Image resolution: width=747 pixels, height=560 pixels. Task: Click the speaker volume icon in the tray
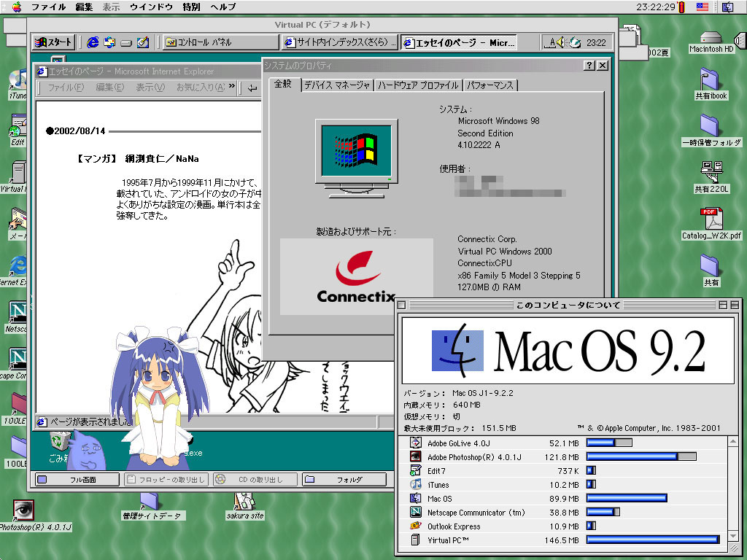561,42
